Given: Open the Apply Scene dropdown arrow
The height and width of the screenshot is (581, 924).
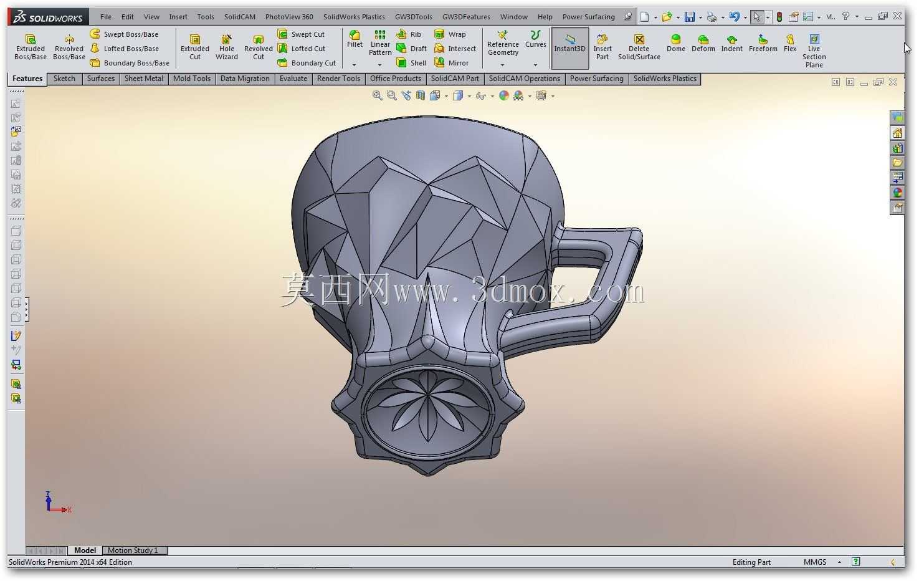Looking at the screenshot, I should coord(530,96).
